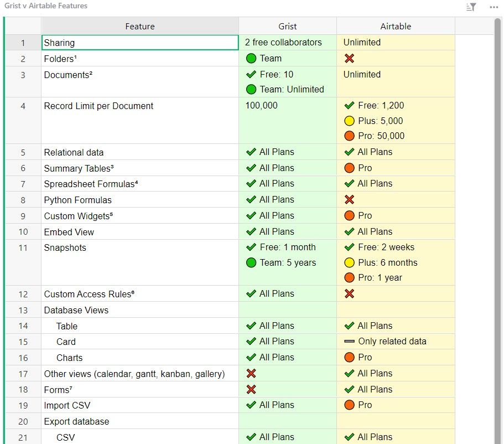Click the 'Relational data' cell
This screenshot has width=504, height=444.
[x=140, y=152]
